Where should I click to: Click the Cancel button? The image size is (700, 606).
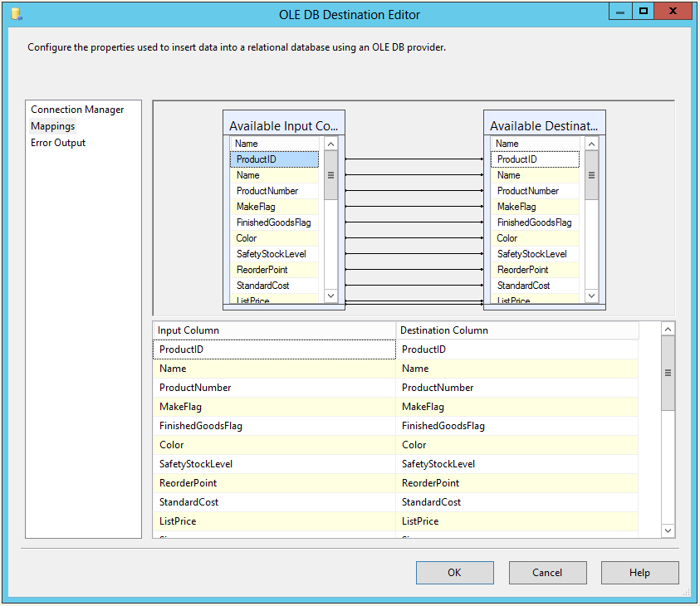click(547, 572)
